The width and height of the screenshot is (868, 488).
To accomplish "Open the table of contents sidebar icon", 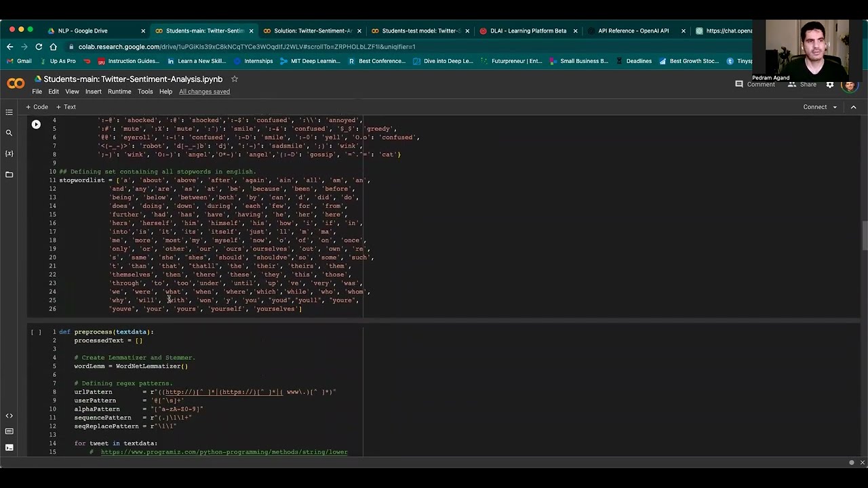I will pyautogui.click(x=9, y=112).
